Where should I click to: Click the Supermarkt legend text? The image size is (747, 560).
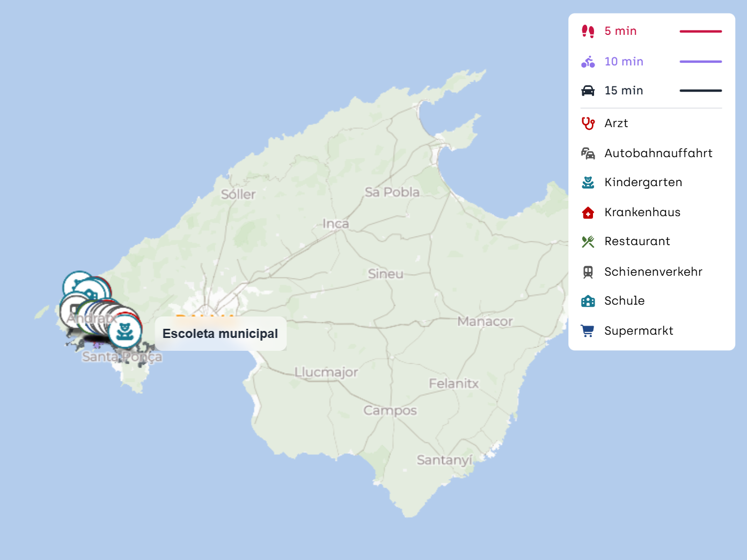[x=639, y=331]
